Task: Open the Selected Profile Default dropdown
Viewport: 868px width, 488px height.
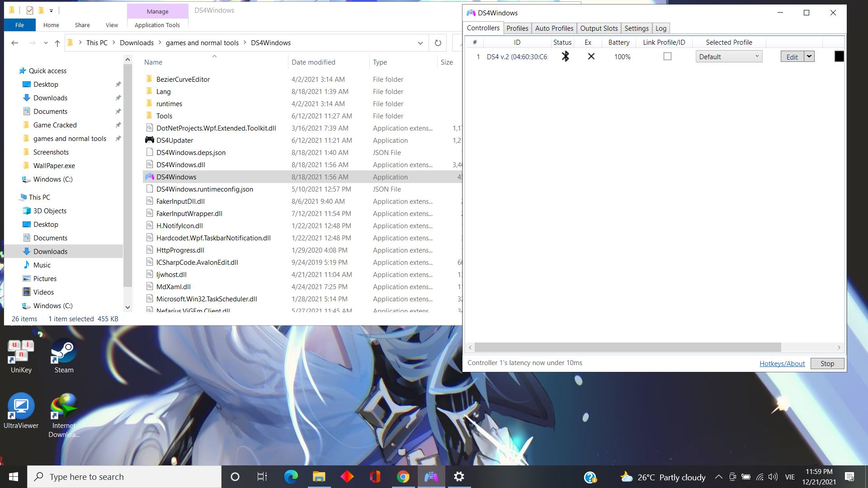Action: click(729, 56)
